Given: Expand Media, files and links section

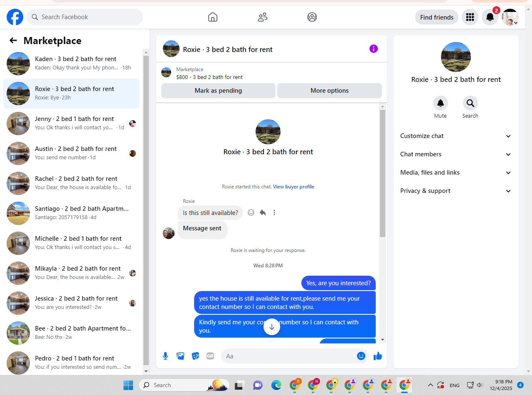Looking at the screenshot, I should 456,173.
